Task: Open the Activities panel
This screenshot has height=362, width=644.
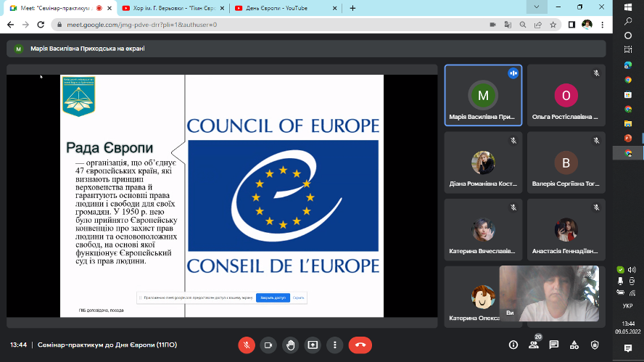Action: click(x=574, y=345)
